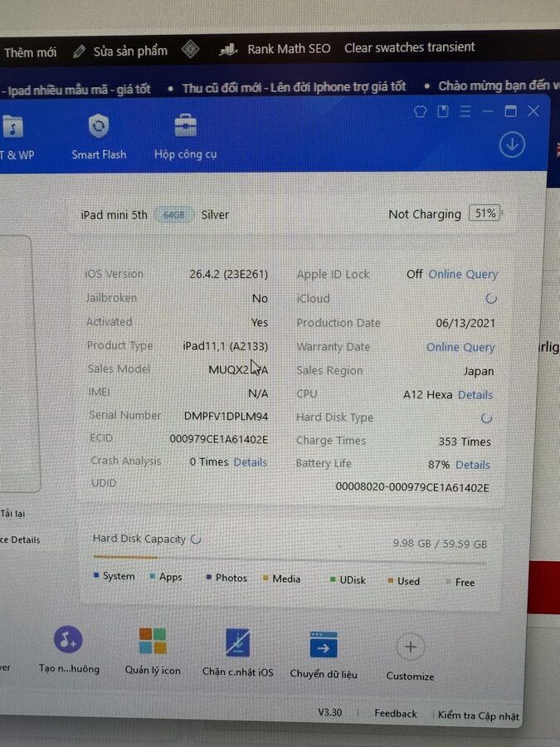Click version label V3.30
Image resolution: width=560 pixels, height=747 pixels.
pyautogui.click(x=330, y=712)
